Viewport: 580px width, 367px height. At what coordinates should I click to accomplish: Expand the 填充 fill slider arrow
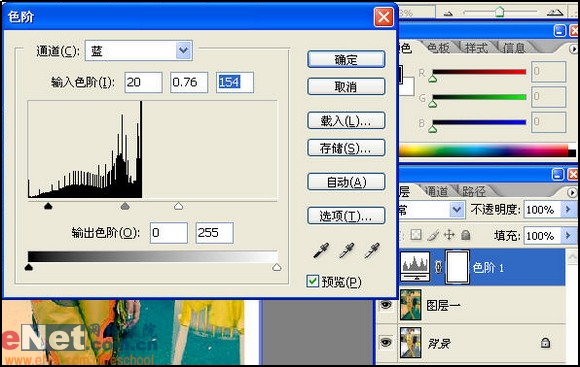point(569,235)
